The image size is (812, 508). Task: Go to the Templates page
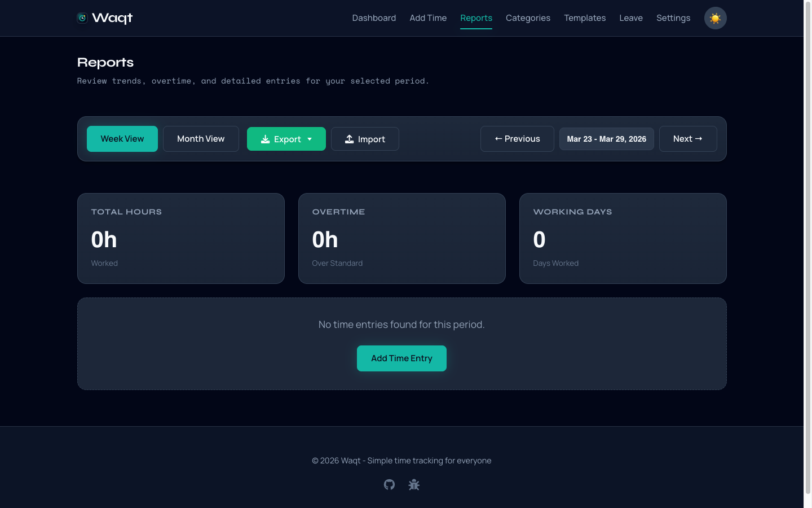pyautogui.click(x=585, y=18)
